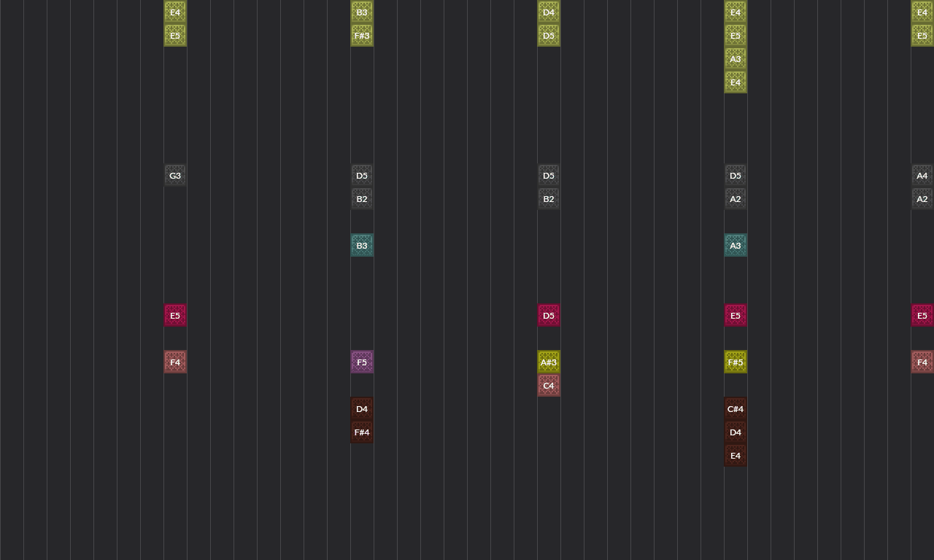Viewport: 934px width, 560px height.
Task: Select the purple F5 note block
Action: point(362,362)
